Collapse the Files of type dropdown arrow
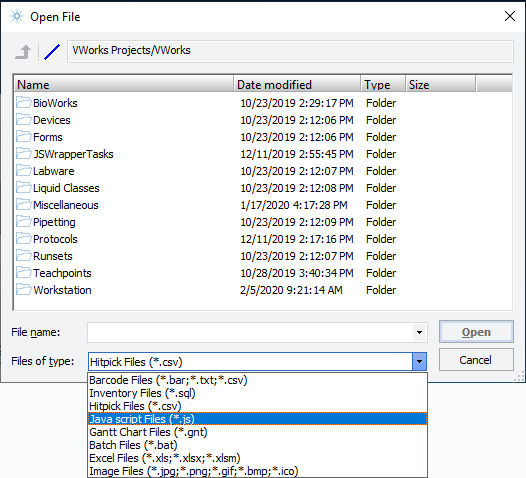This screenshot has width=526, height=478. [x=419, y=362]
